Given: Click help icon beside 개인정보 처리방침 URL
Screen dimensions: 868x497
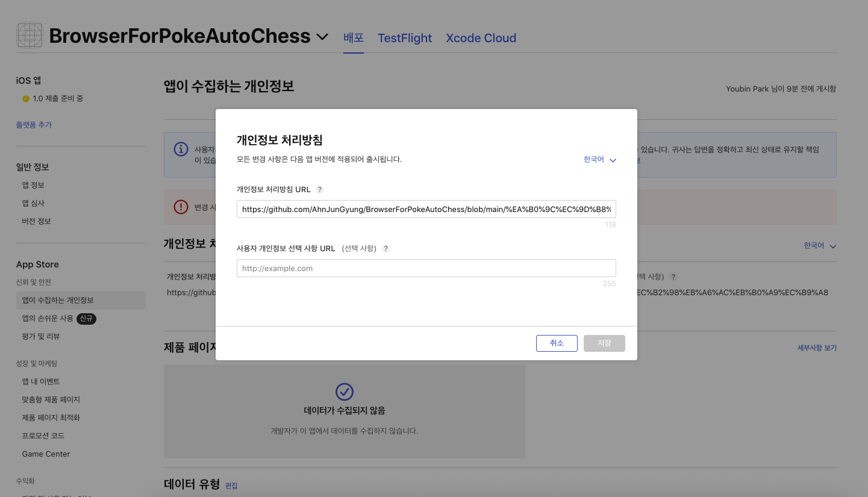Looking at the screenshot, I should [320, 189].
